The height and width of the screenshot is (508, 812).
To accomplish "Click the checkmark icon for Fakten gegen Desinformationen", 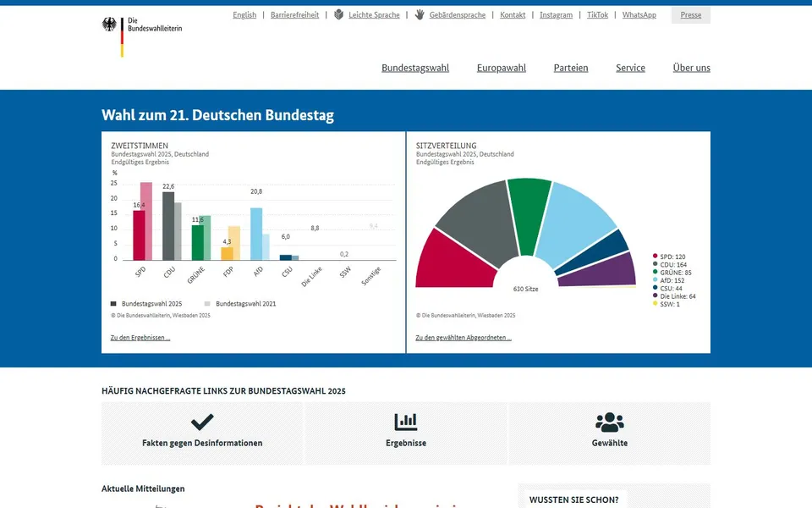I will [x=202, y=422].
